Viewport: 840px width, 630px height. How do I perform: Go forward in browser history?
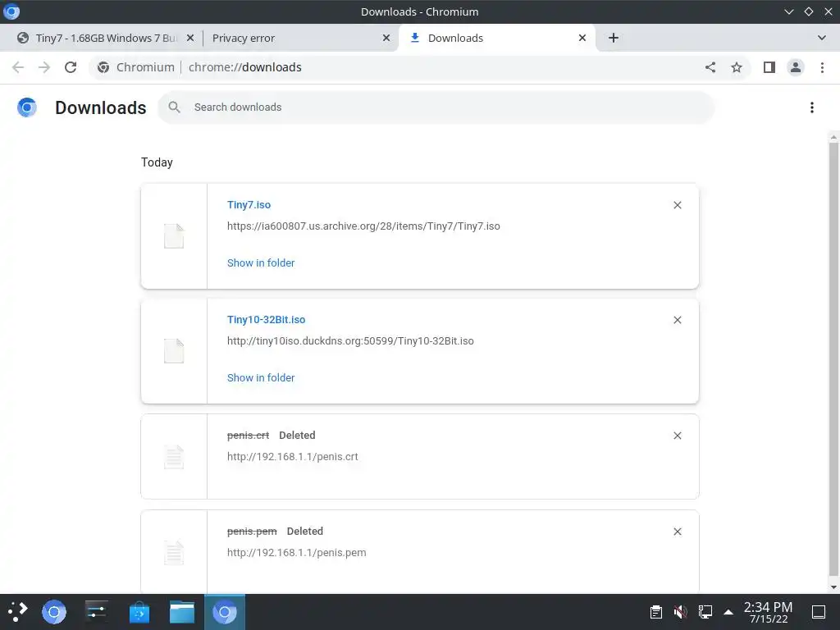(44, 67)
